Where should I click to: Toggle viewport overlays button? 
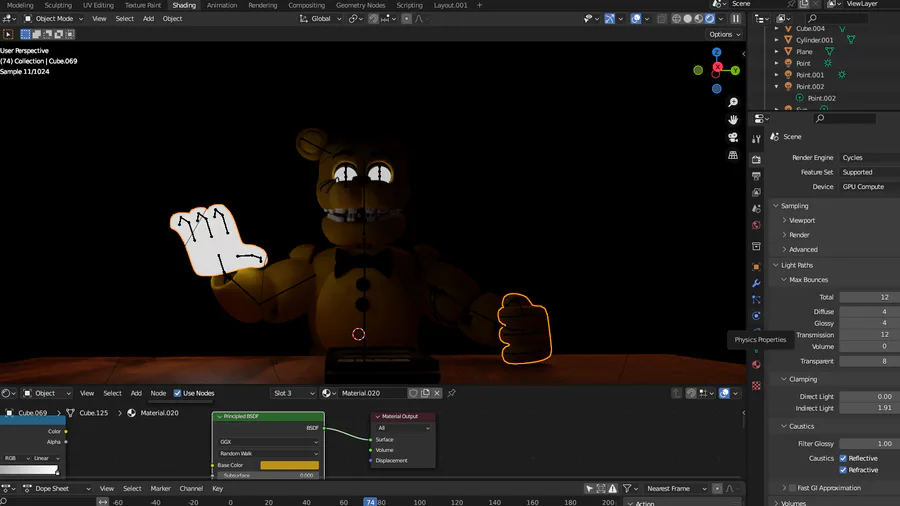pyautogui.click(x=636, y=18)
